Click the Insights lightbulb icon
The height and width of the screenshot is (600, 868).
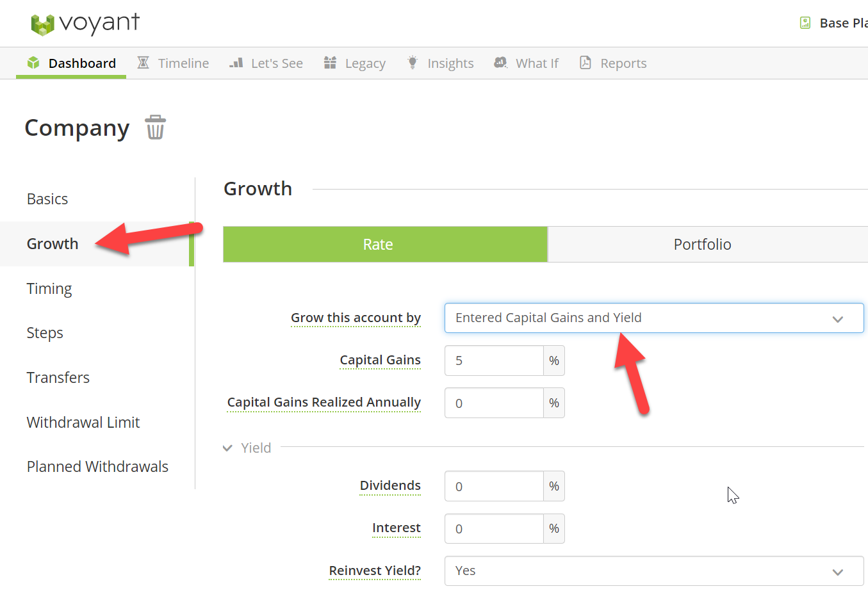click(413, 62)
